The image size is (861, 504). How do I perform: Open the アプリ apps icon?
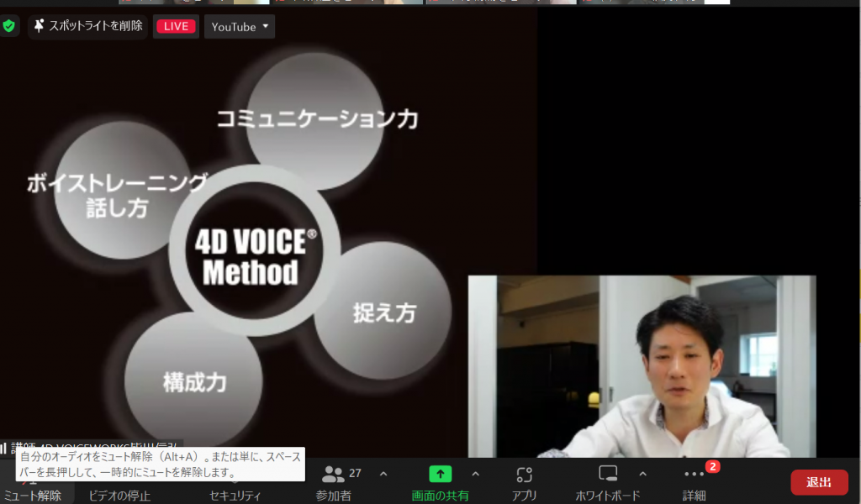(x=525, y=475)
